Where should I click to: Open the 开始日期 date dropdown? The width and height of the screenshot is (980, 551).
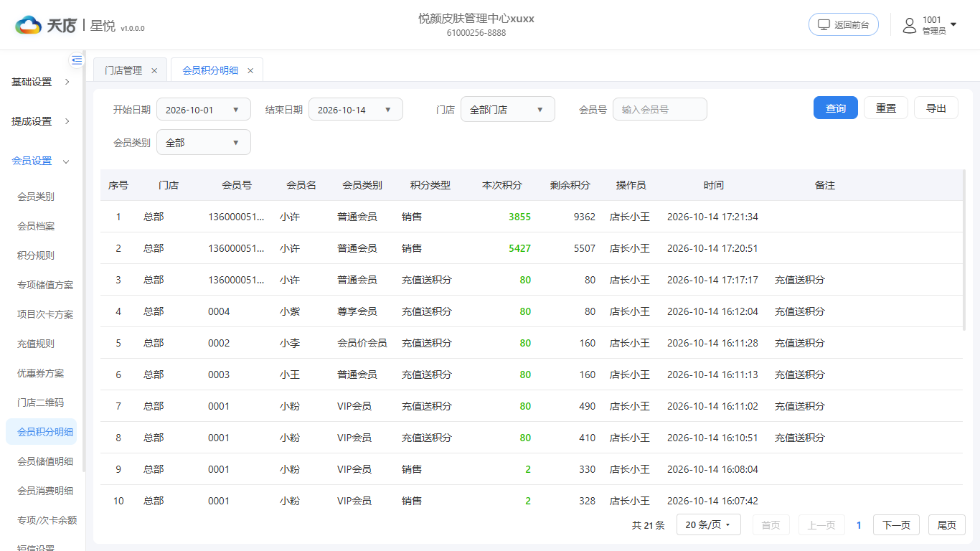(204, 110)
